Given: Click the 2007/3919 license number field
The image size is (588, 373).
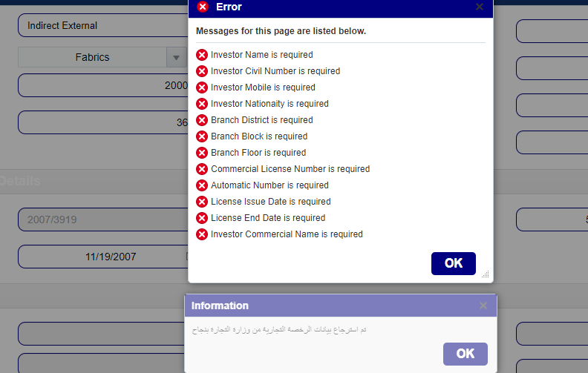Looking at the screenshot, I should [103, 219].
